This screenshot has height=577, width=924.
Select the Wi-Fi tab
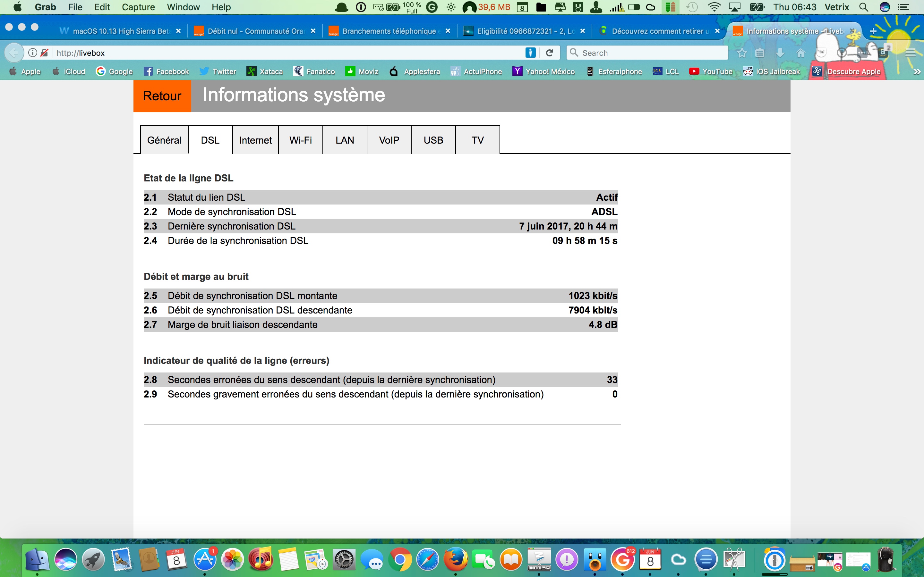(301, 140)
